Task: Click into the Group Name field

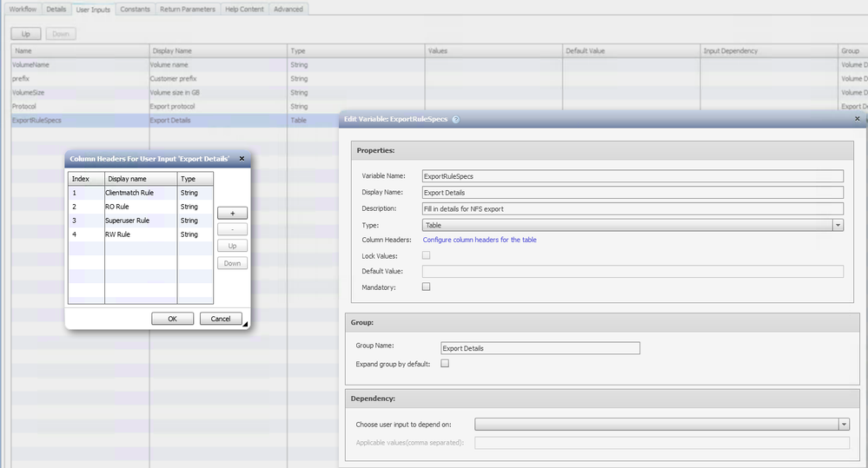Action: click(540, 348)
